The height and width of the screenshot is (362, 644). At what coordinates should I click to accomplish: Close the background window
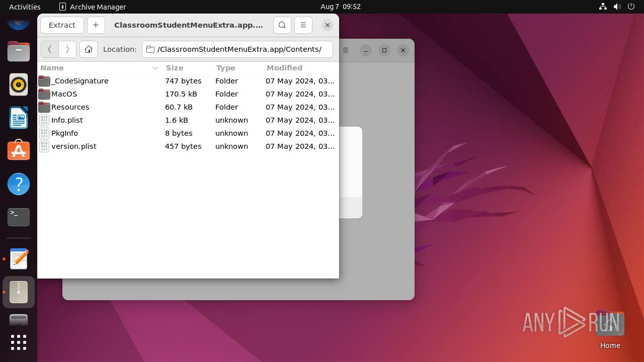tap(403, 50)
